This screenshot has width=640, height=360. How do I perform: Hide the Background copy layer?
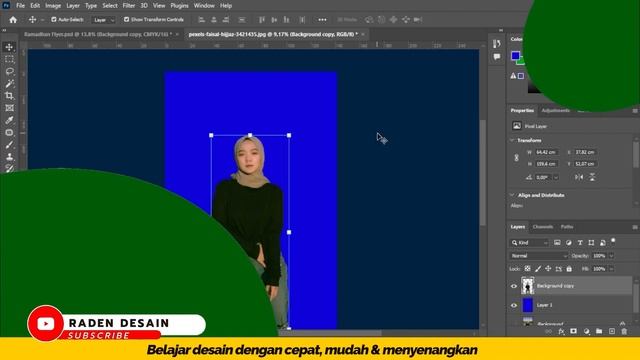514,286
